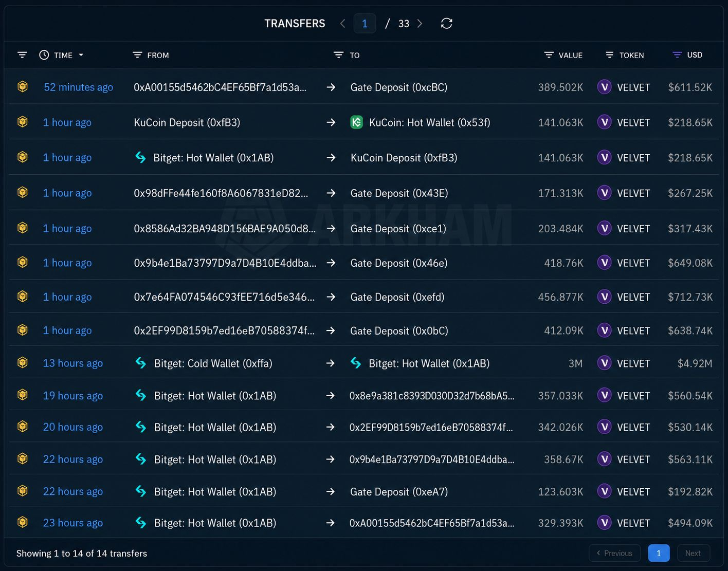The height and width of the screenshot is (571, 728).
Task: Go to previous transfers page chevron
Action: pos(342,23)
